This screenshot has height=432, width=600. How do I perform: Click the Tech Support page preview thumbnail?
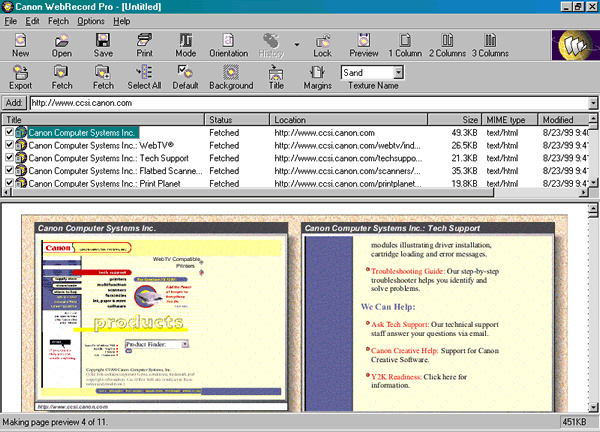pos(428,317)
